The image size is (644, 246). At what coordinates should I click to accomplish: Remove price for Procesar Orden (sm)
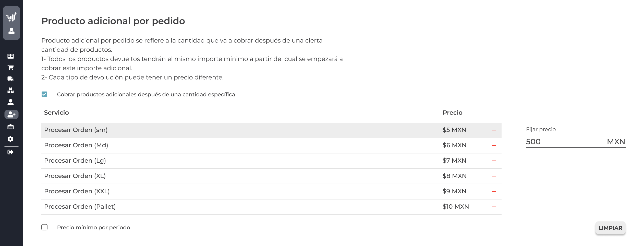coord(494,130)
